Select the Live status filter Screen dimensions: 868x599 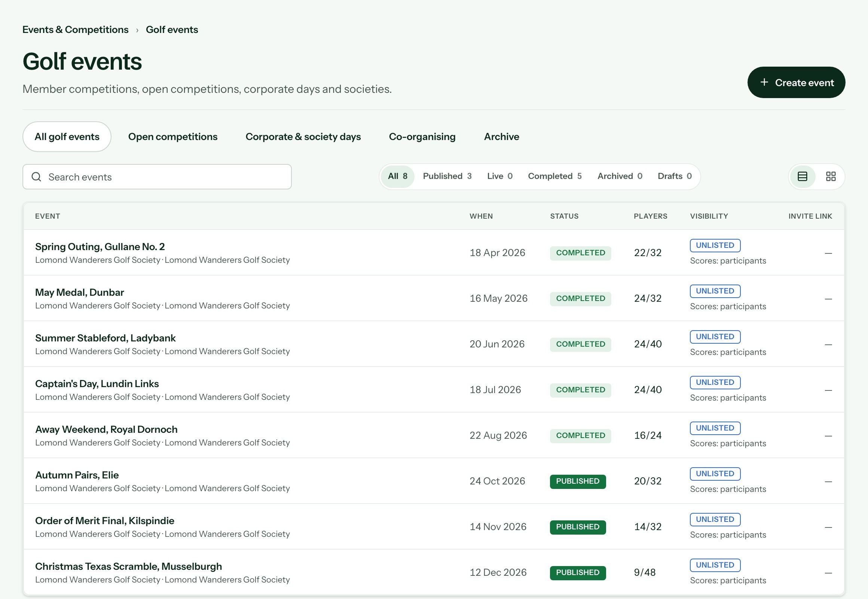pyautogui.click(x=499, y=176)
